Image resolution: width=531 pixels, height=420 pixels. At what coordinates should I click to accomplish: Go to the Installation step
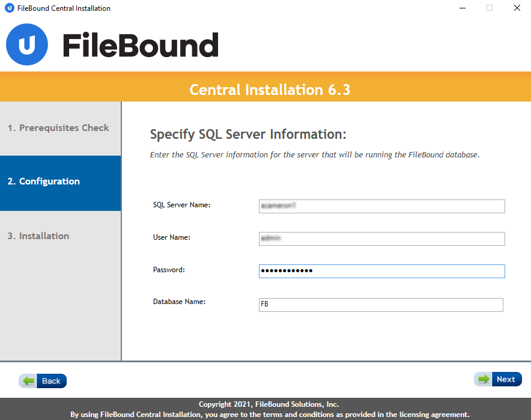point(38,236)
